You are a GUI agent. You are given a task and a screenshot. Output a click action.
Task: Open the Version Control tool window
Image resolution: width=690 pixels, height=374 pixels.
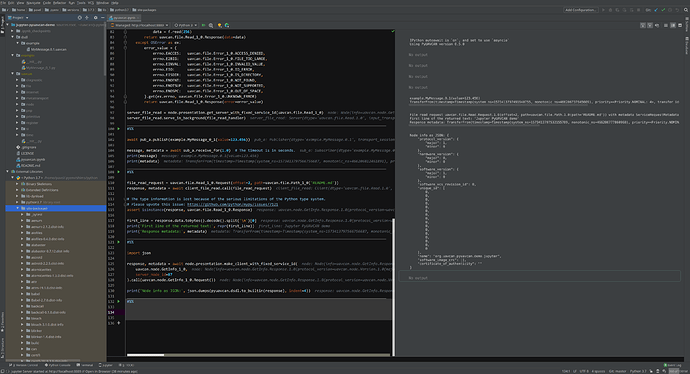23,365
